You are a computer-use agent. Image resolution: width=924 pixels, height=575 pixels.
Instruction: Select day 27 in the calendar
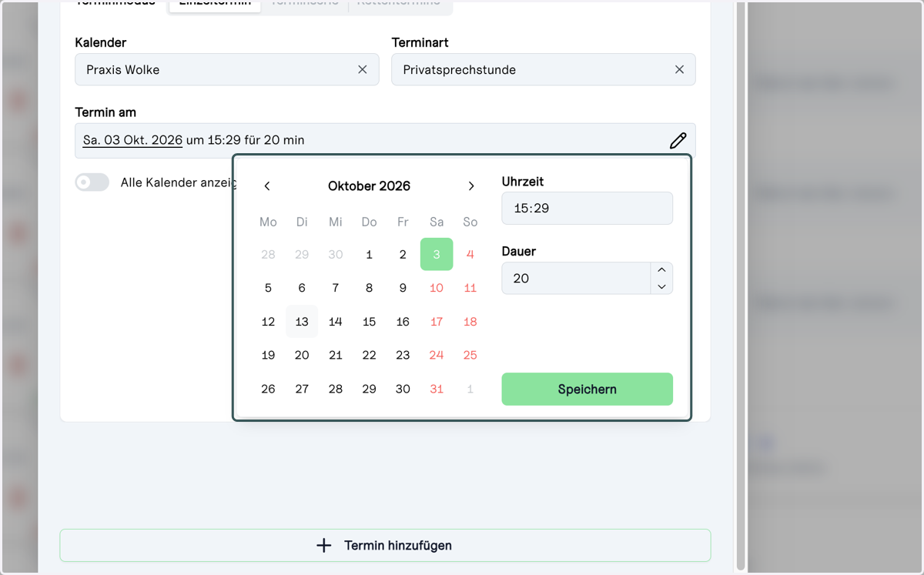point(302,389)
